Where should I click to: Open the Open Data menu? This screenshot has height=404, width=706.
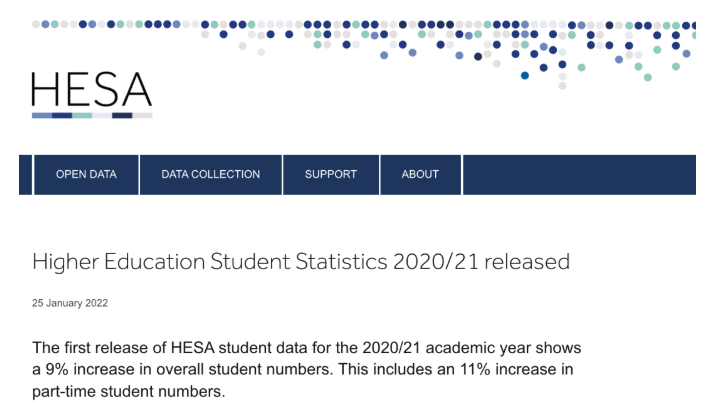coord(86,174)
